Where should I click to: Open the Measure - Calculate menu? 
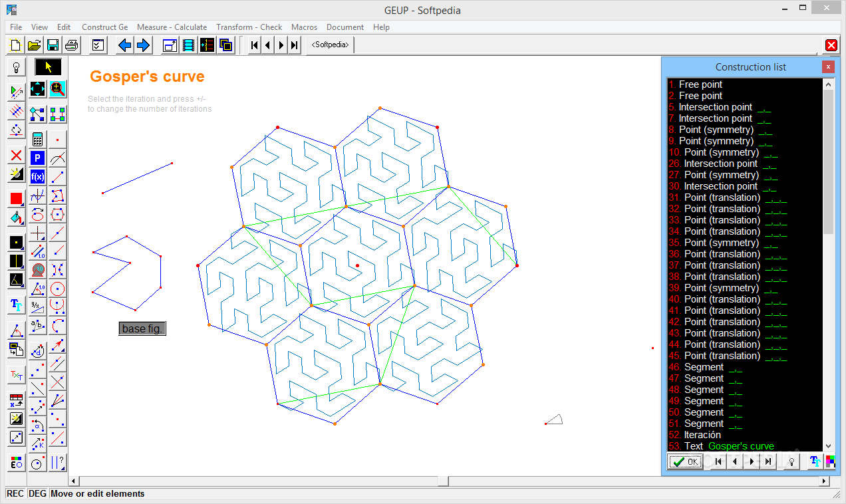(x=172, y=27)
